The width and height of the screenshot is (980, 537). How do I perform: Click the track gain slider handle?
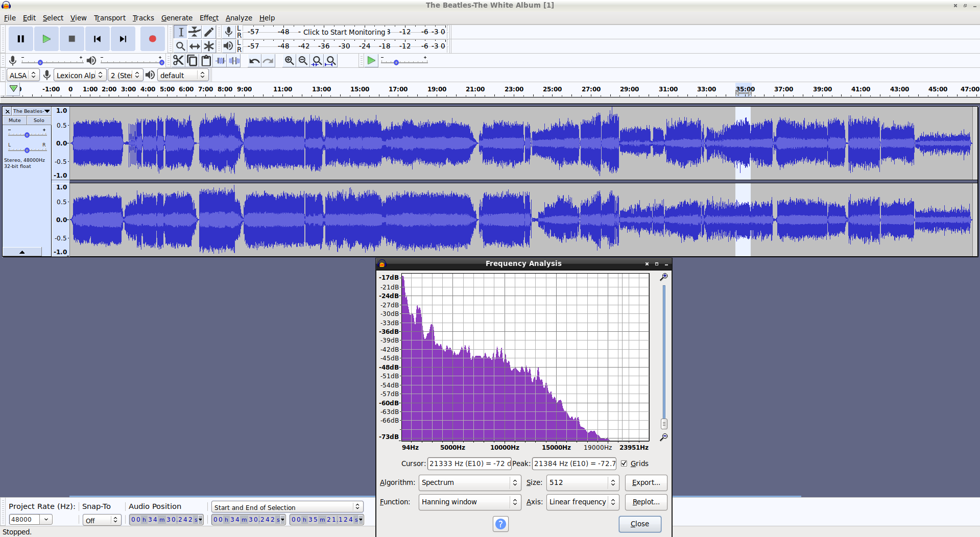(27, 135)
